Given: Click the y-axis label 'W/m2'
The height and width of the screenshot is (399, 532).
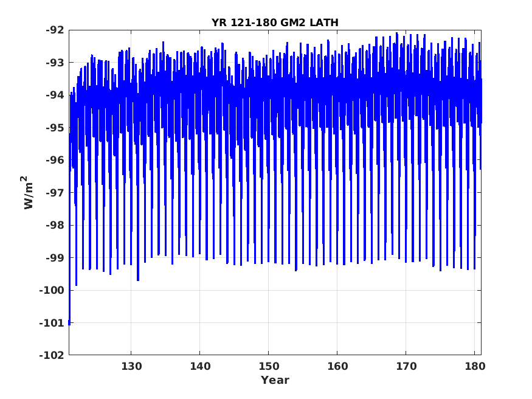Looking at the screenshot, I should tap(28, 192).
